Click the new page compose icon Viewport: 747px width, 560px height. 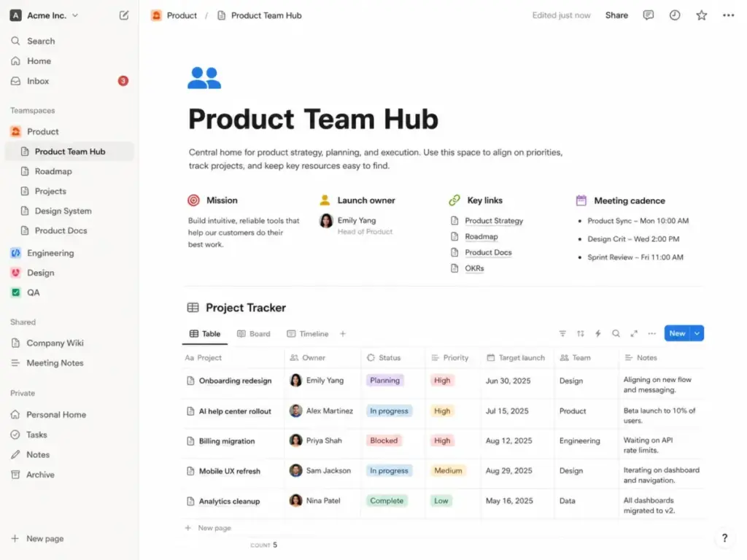pyautogui.click(x=124, y=15)
